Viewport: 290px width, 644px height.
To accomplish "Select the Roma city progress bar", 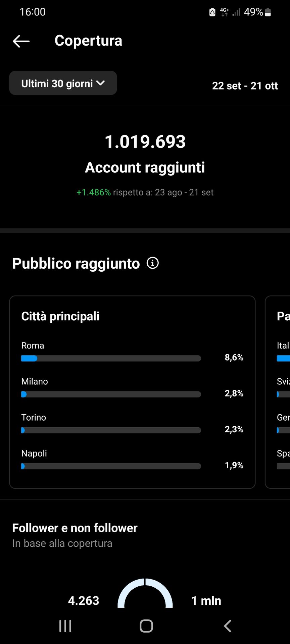I will click(x=111, y=358).
